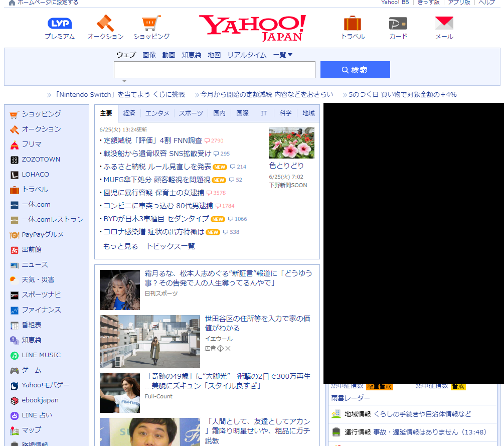This screenshot has height=446, width=504.
Task: Click もっと見る link under headlines
Action: 120,246
